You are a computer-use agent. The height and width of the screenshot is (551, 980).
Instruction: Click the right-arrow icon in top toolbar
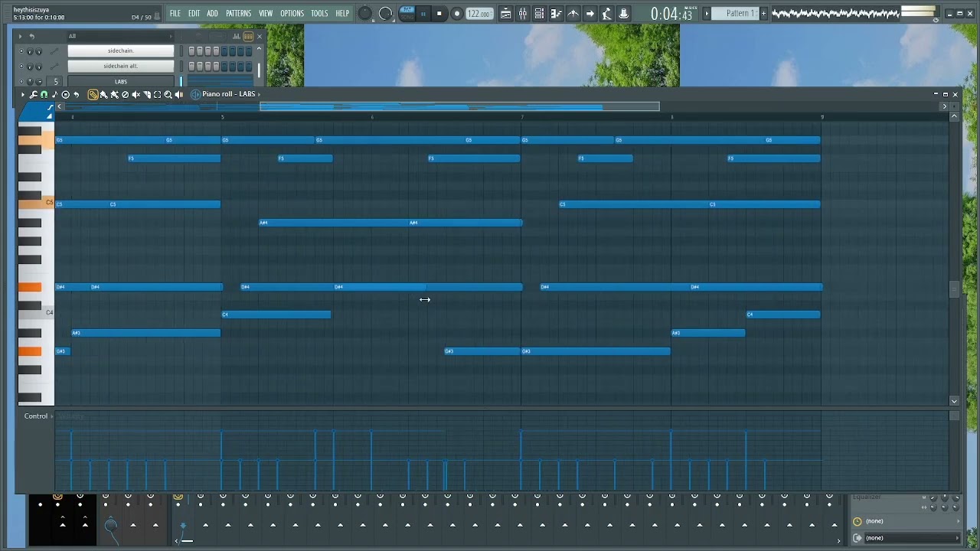[590, 14]
